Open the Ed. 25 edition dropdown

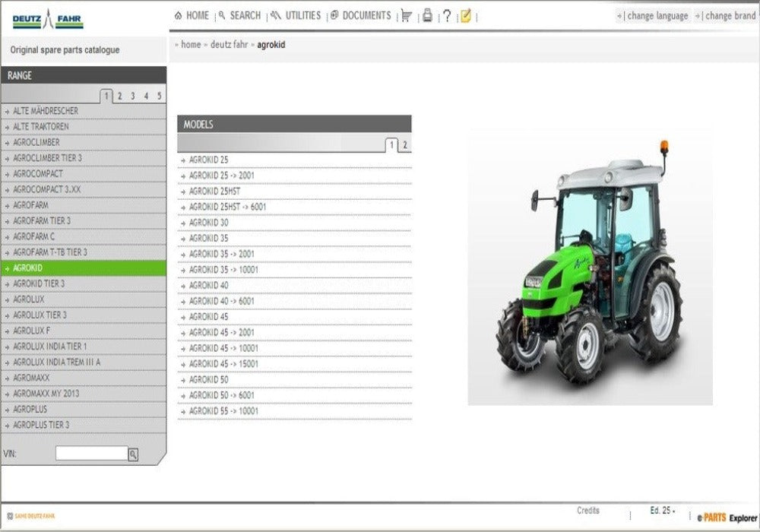(663, 511)
